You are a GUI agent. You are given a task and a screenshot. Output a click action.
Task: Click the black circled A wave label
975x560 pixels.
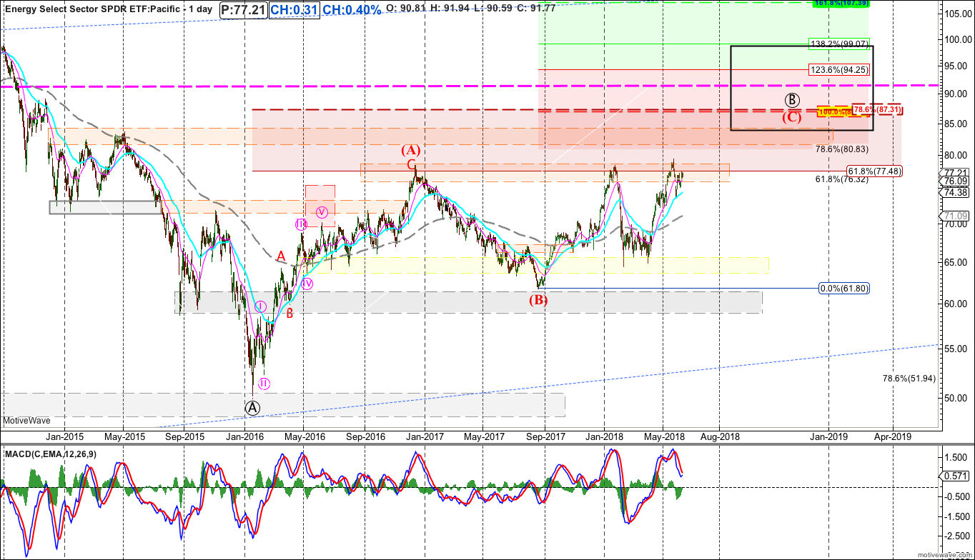pyautogui.click(x=252, y=407)
